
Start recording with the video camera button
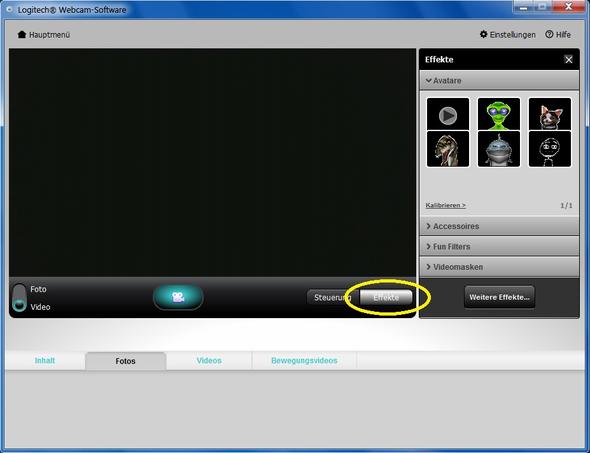pyautogui.click(x=178, y=297)
